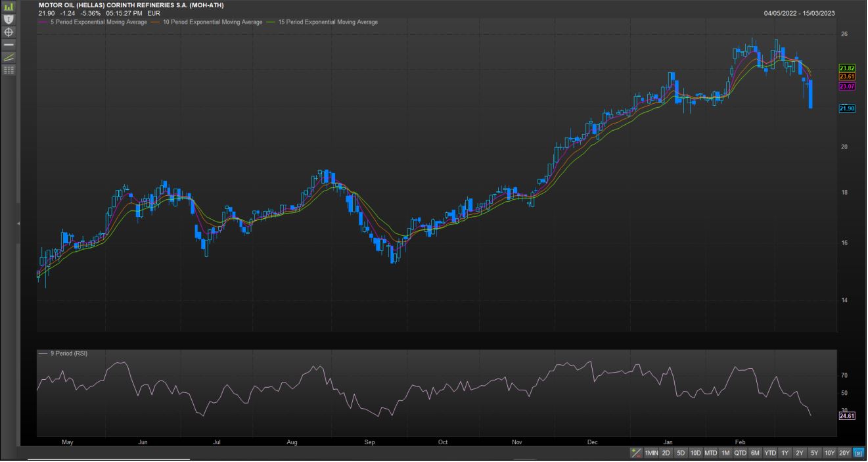
Task: Click the blue 21.90 last price marker
Action: pos(846,108)
